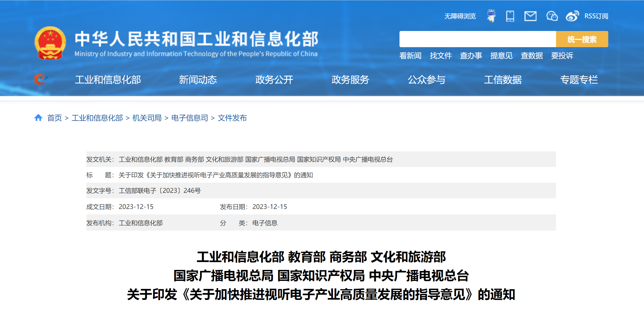Click 文件发布 breadcrumb link
The width and height of the screenshot is (644, 309).
click(232, 118)
